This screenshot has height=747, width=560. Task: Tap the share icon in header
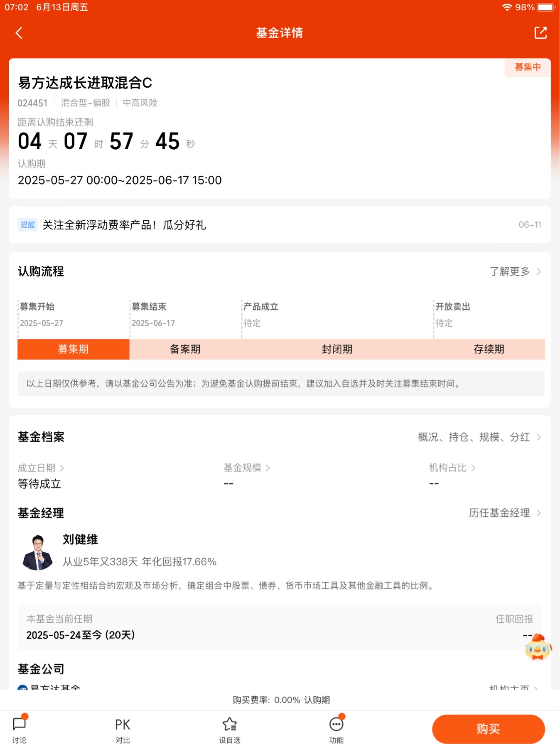pos(540,32)
